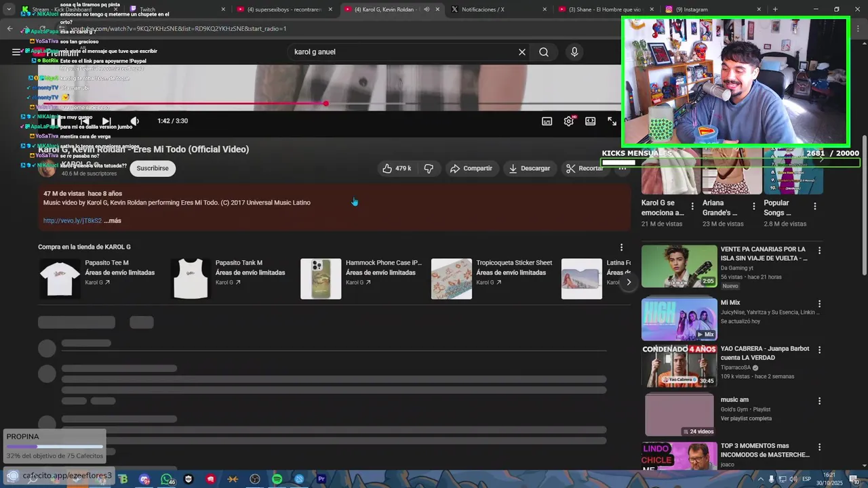Open options for Karol G se emociona video
This screenshot has width=868, height=488.
(692, 206)
